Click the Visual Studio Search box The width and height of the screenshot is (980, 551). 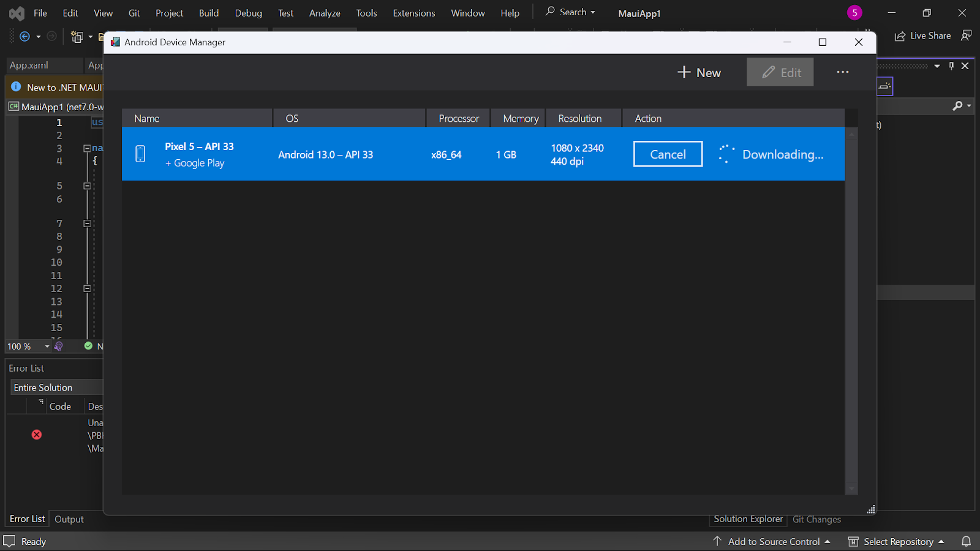coord(570,12)
